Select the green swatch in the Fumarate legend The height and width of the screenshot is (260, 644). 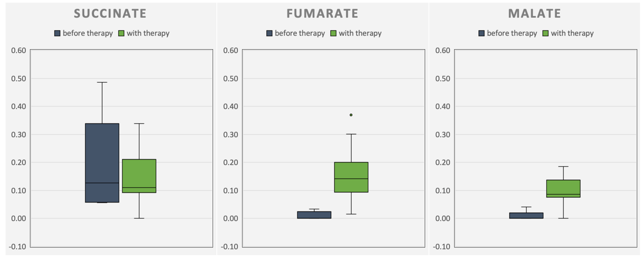coord(333,33)
